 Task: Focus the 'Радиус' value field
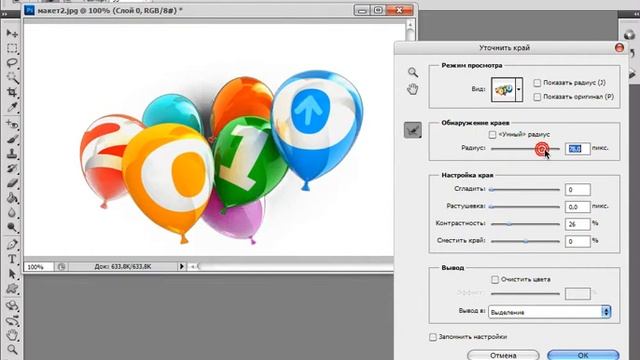click(x=578, y=149)
